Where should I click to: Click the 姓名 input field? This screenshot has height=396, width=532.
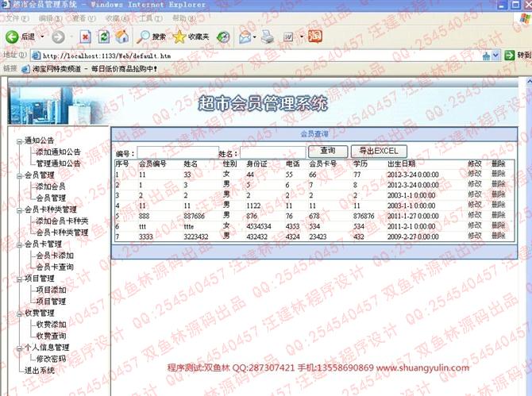(272, 153)
